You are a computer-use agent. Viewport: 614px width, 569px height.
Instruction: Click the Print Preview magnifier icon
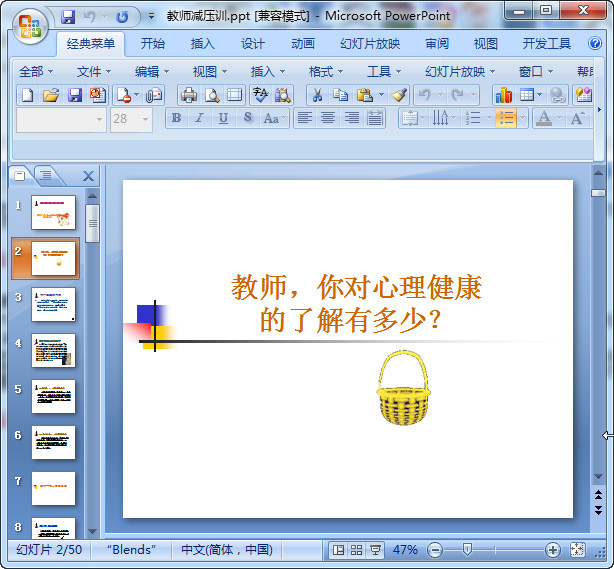tap(212, 95)
